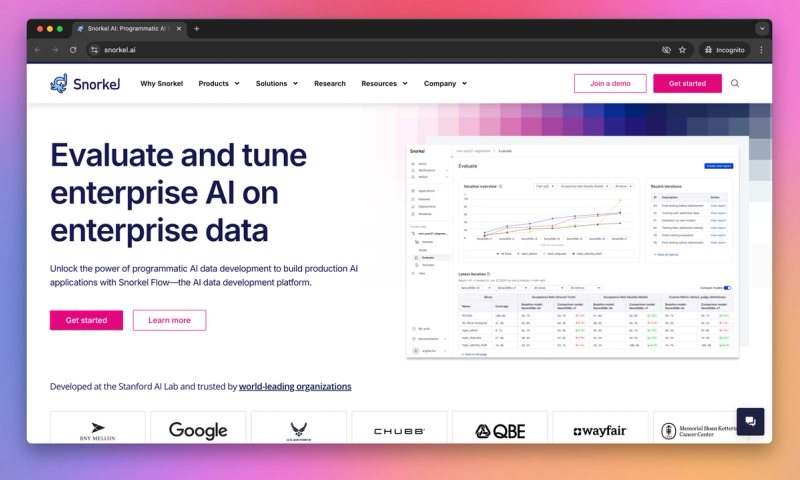Image resolution: width=800 pixels, height=480 pixels.
Task: Click the Join a demo button
Action: pyautogui.click(x=610, y=83)
